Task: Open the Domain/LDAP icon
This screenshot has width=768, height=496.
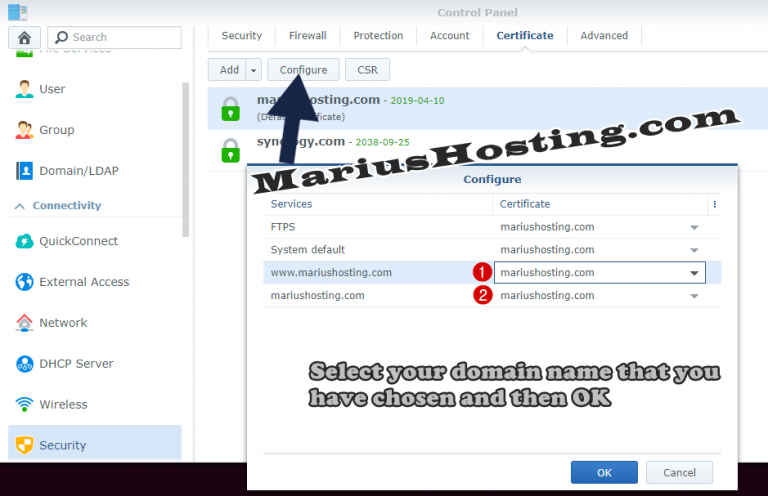Action: (25, 171)
